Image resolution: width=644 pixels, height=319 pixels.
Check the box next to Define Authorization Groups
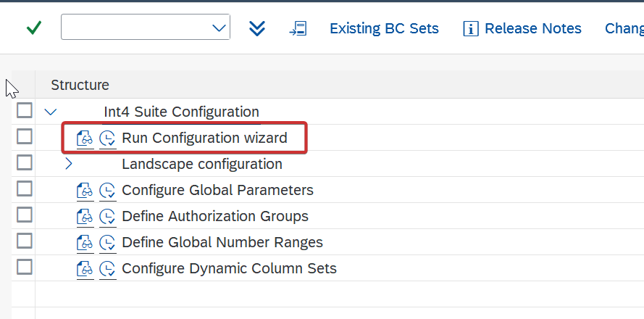click(x=24, y=215)
